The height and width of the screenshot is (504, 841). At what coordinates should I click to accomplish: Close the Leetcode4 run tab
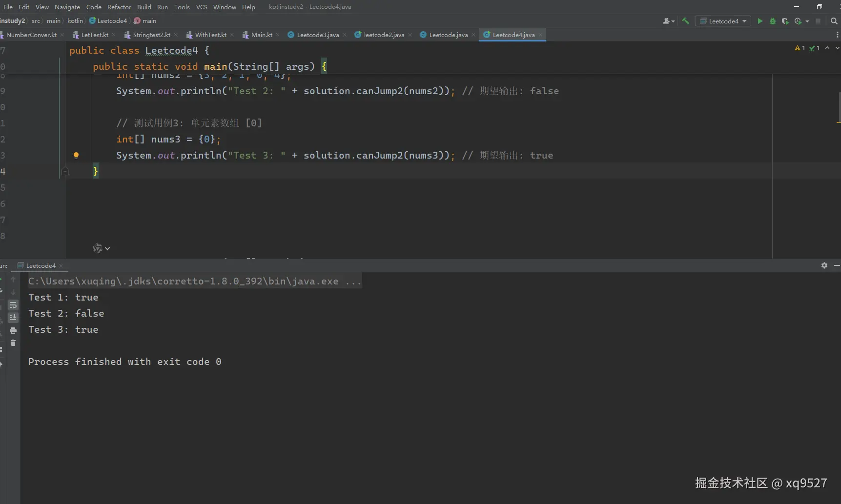61,266
